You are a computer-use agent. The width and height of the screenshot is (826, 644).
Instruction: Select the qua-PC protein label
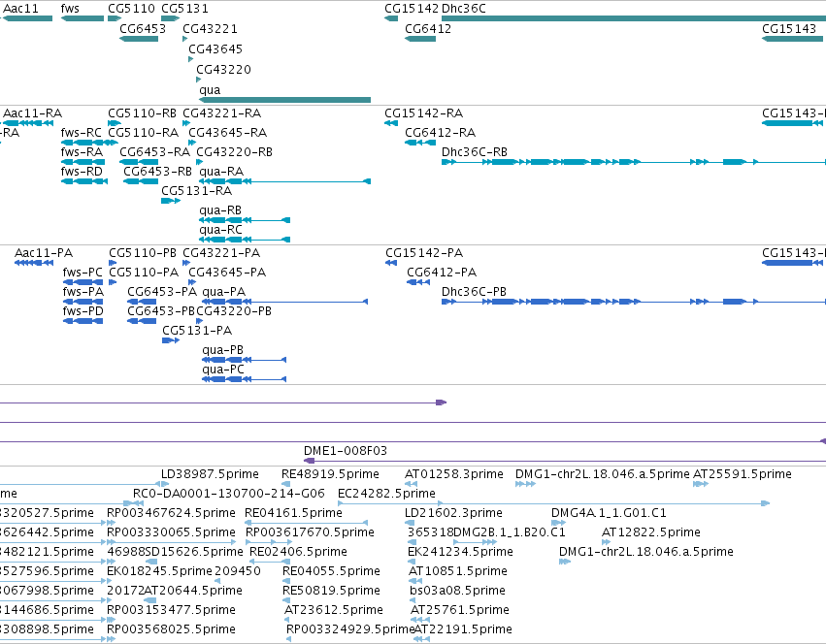tap(223, 370)
